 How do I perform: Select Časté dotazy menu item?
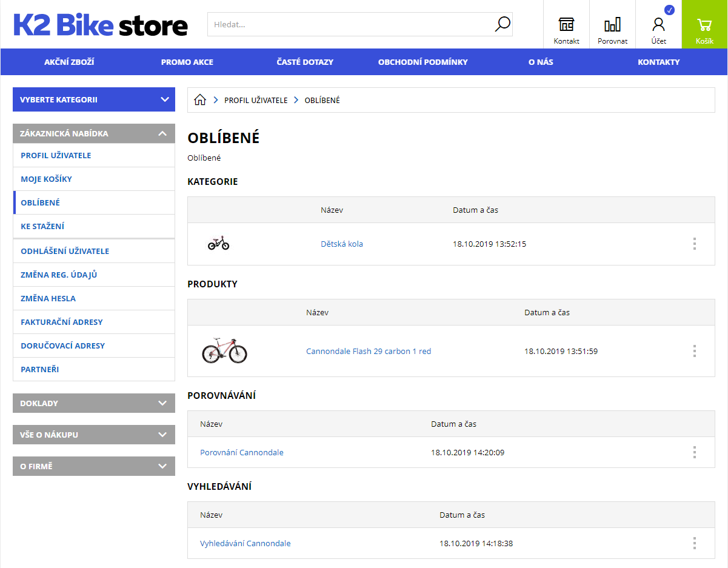[x=305, y=62]
